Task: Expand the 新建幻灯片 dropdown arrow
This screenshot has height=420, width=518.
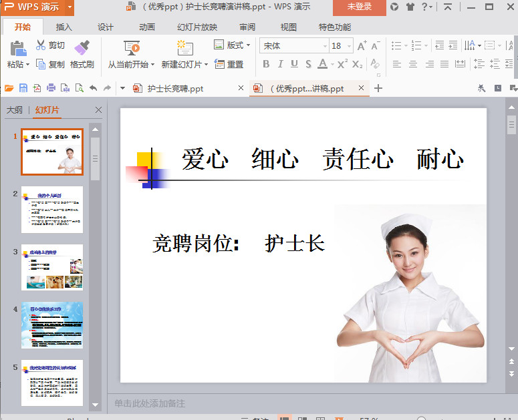Action: [206, 64]
